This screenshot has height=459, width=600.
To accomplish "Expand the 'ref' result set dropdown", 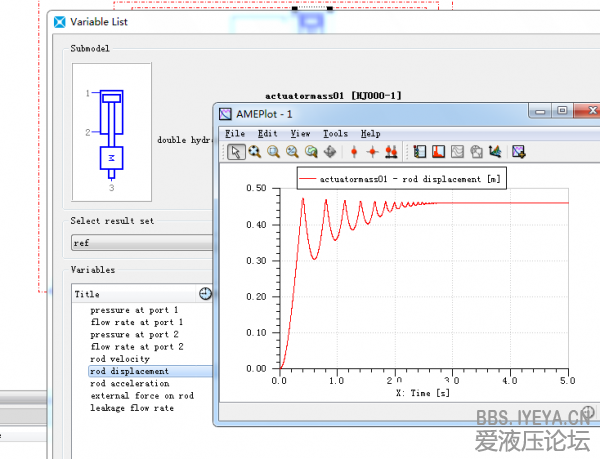I will coord(142,243).
